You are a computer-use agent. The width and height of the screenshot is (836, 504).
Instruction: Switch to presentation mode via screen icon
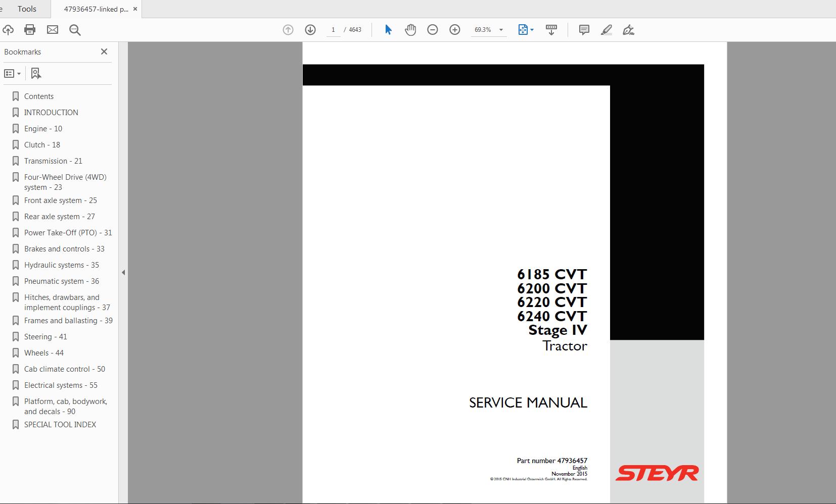point(551,30)
